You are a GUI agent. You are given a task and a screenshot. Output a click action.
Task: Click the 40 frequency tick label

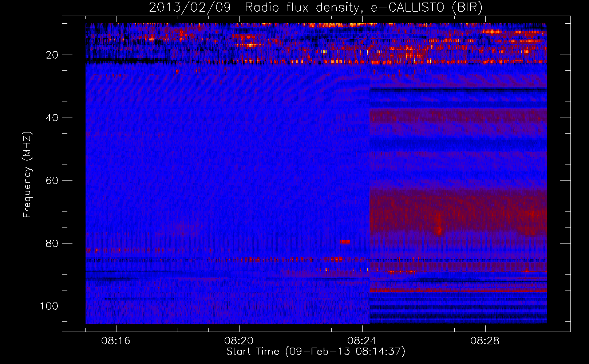[x=52, y=118]
